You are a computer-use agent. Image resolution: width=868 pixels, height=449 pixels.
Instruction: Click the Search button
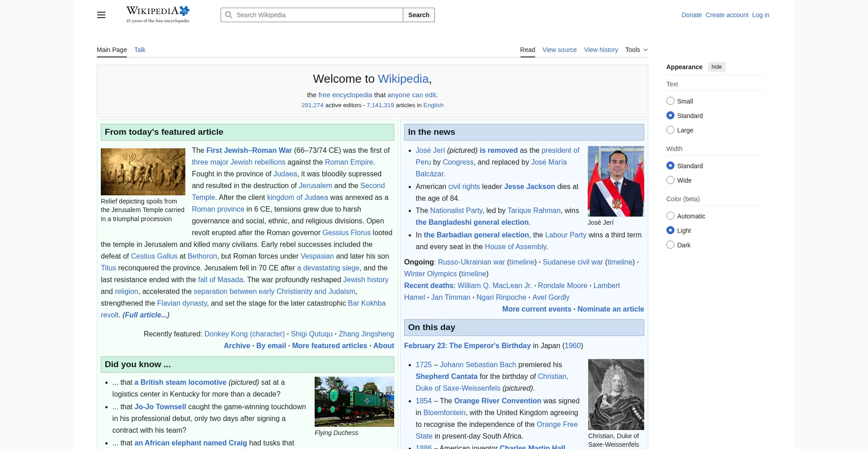click(x=419, y=15)
